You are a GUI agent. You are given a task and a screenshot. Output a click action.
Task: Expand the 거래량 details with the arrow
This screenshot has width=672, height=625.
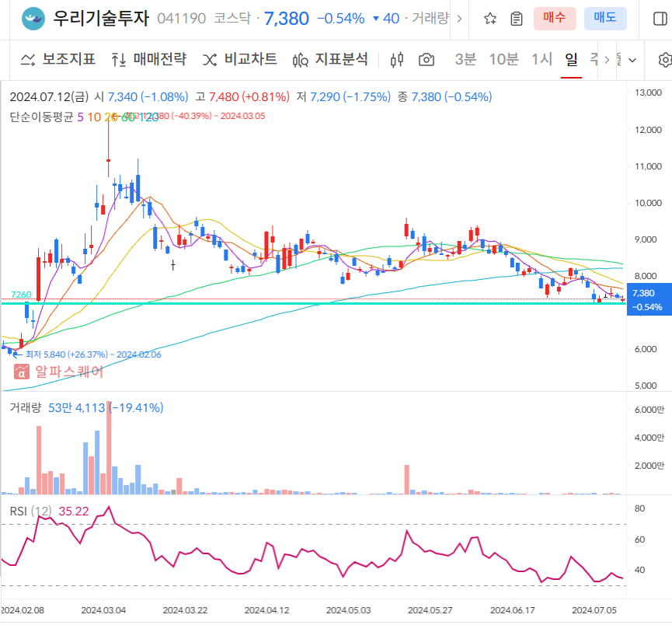[x=460, y=18]
